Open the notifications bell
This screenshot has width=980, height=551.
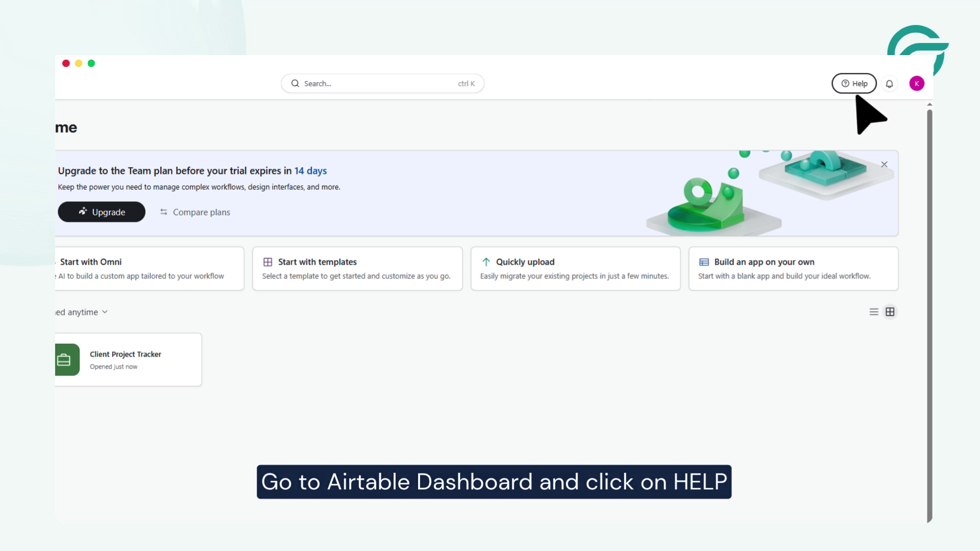tap(889, 84)
